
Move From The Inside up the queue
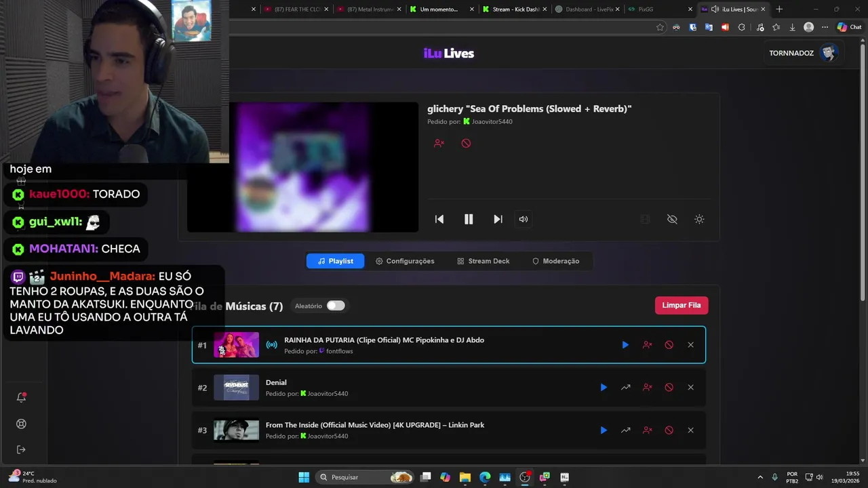[x=625, y=430]
